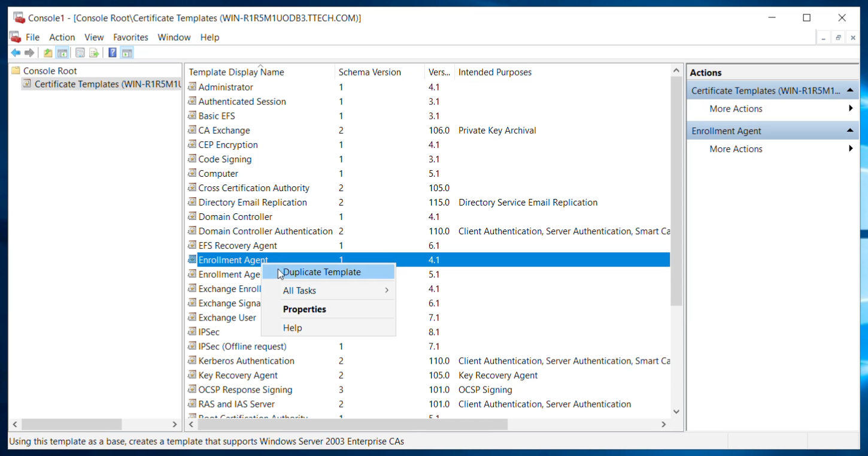Click the template list vertical scrollbar thumb

676,191
